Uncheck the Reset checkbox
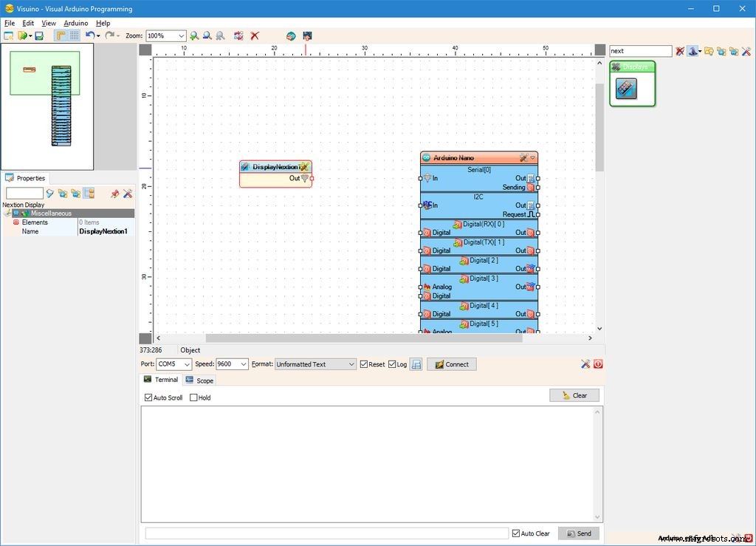Image resolution: width=756 pixels, height=546 pixels. coord(364,364)
